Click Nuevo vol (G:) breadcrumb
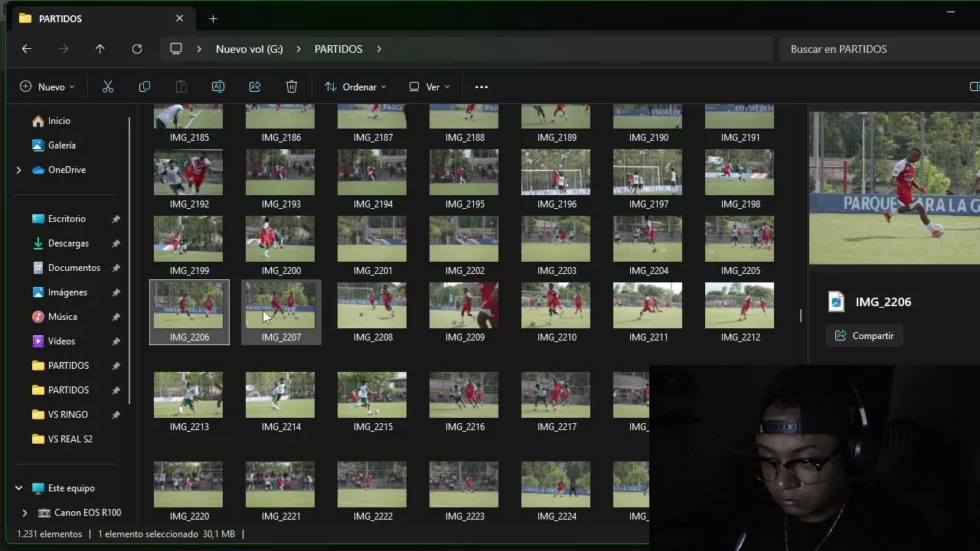This screenshot has height=551, width=980. [x=250, y=49]
